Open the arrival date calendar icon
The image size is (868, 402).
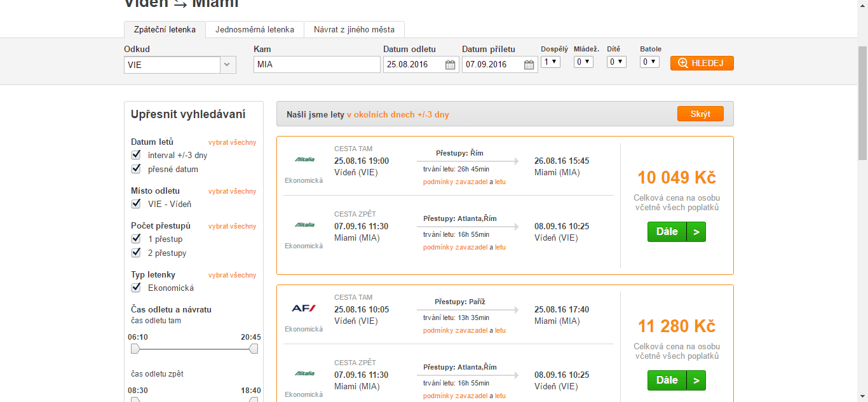529,64
